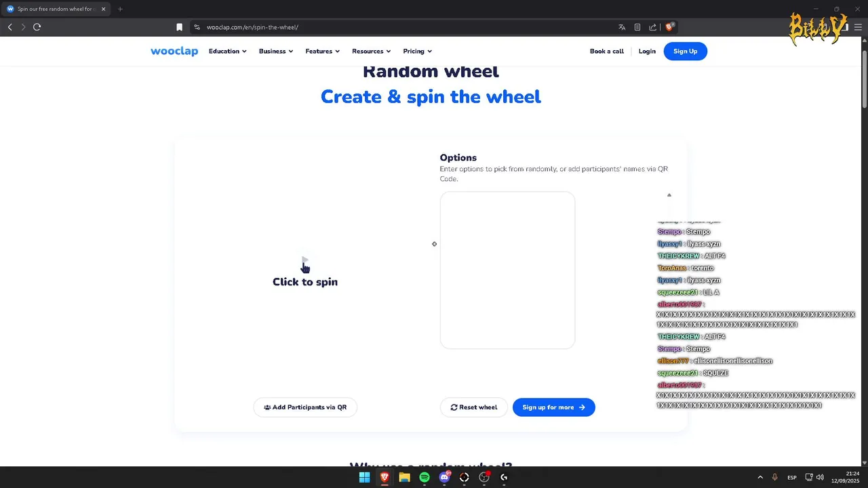The image size is (868, 488).
Task: Click the 'Options' heading text
Action: pos(458,157)
